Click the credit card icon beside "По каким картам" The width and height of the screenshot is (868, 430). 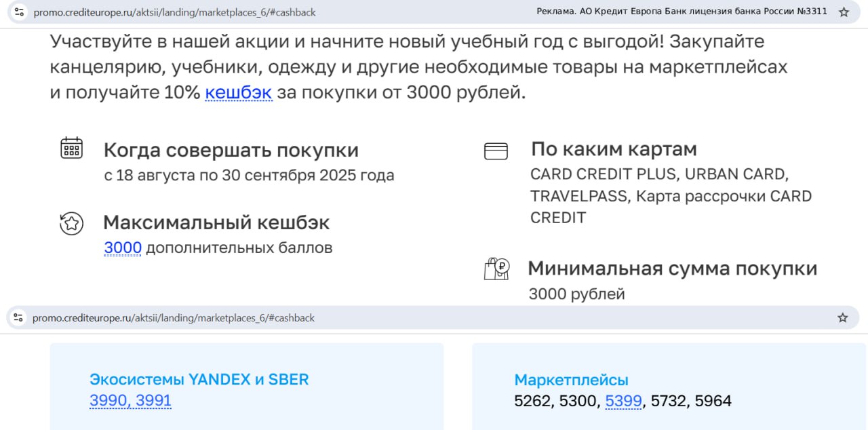(496, 151)
